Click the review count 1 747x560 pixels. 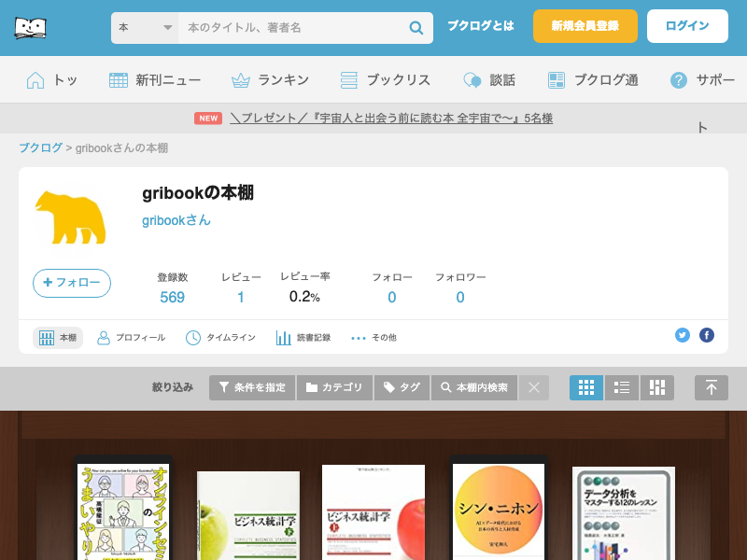241,297
